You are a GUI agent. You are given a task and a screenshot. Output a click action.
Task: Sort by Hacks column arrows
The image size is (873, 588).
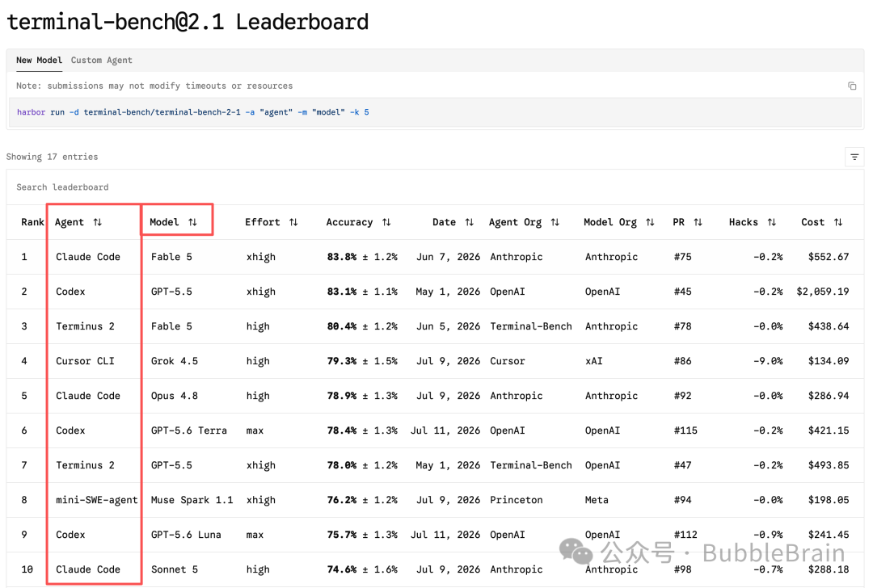coord(772,222)
